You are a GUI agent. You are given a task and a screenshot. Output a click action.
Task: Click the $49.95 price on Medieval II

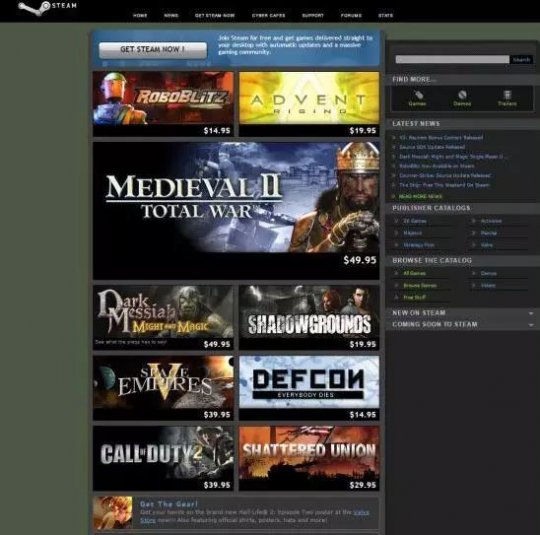[360, 260]
